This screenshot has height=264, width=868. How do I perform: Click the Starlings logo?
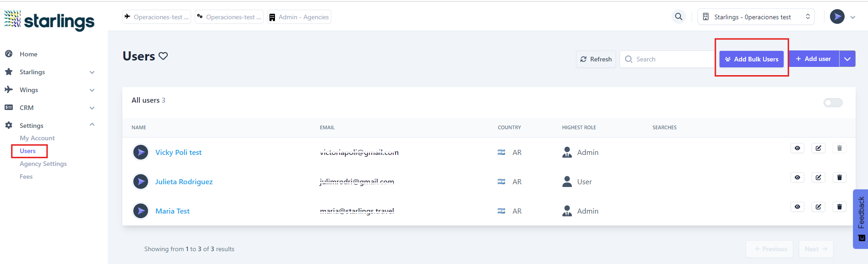tap(49, 20)
